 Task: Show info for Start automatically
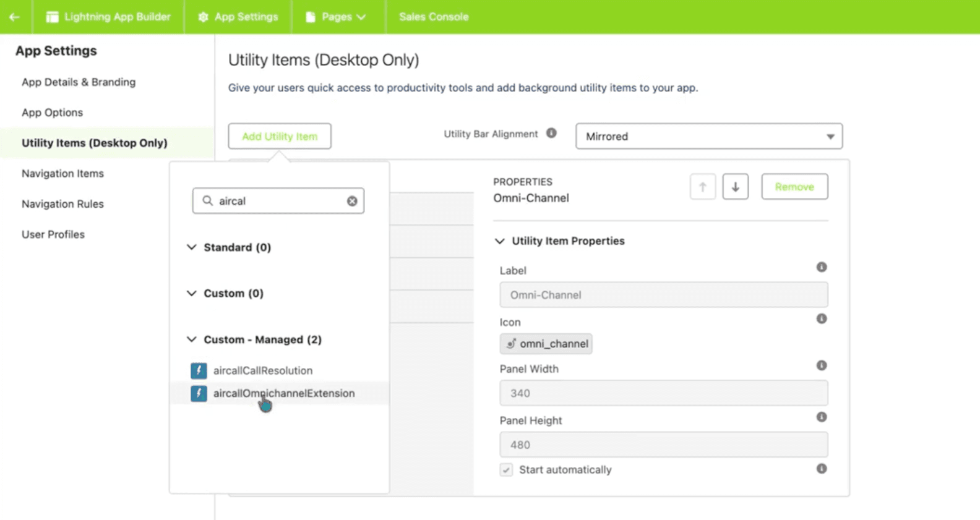coord(822,469)
